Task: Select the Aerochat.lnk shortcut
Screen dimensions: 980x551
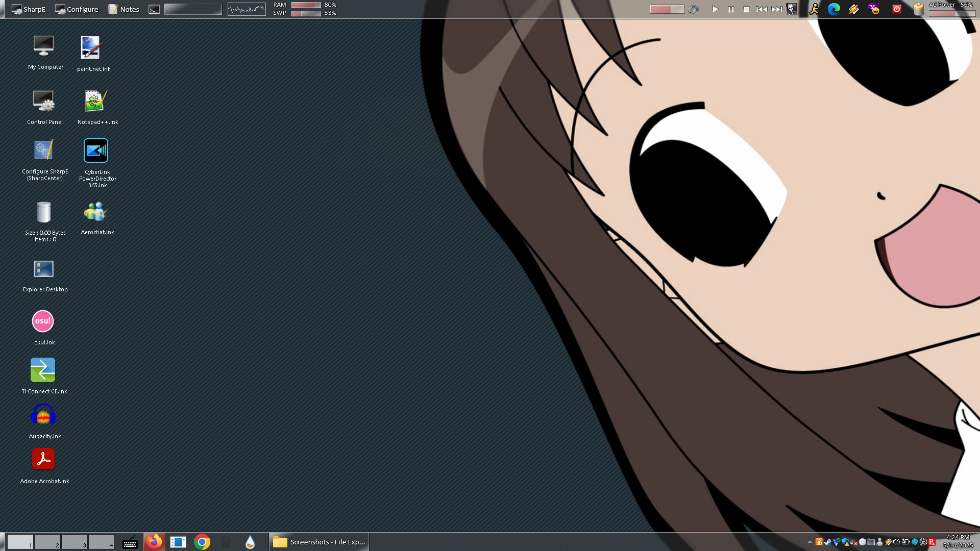Action: (97, 218)
